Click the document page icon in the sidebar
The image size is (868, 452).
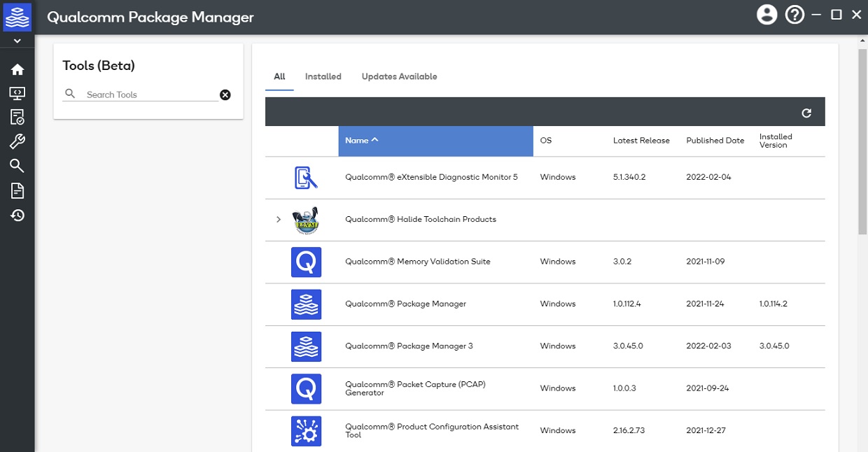[17, 190]
